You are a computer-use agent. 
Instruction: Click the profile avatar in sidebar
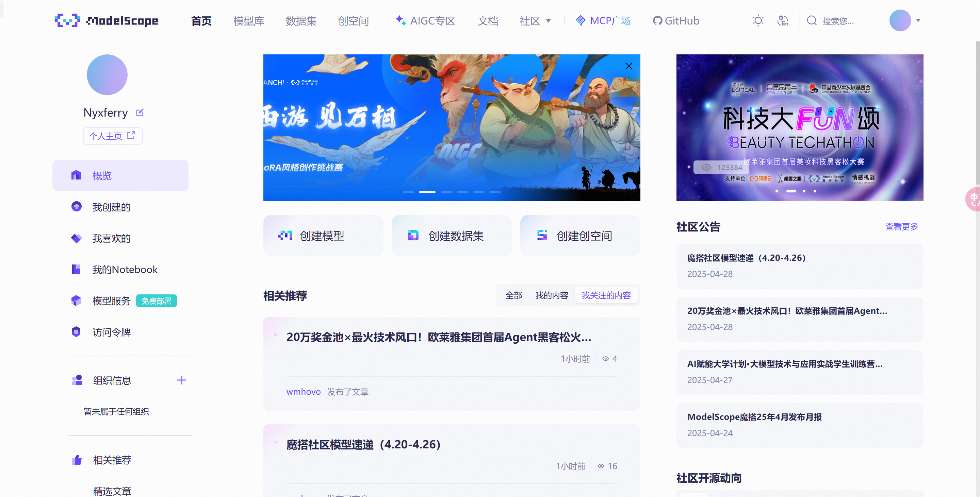tap(107, 75)
